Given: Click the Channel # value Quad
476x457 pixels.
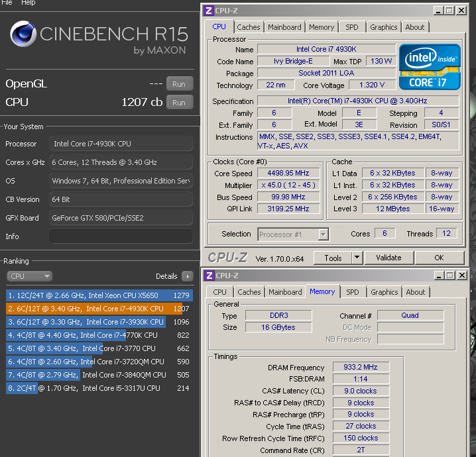Looking at the screenshot, I should click(x=410, y=316).
